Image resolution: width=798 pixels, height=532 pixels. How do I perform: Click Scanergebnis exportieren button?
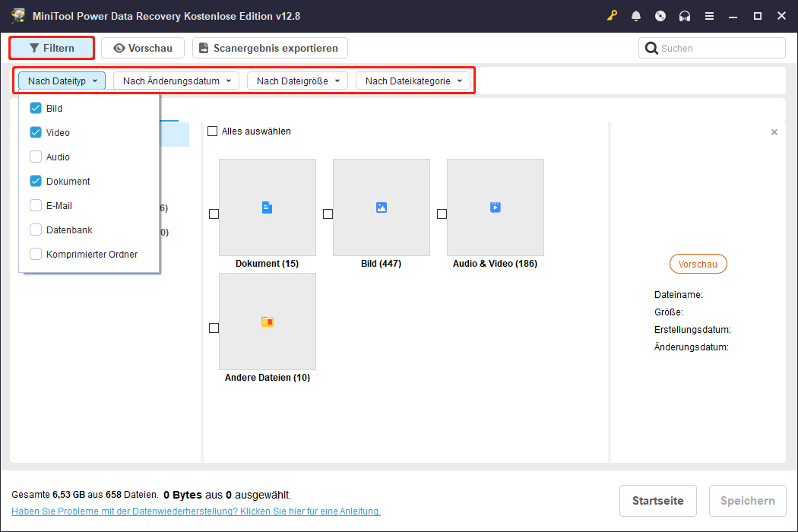(x=270, y=48)
